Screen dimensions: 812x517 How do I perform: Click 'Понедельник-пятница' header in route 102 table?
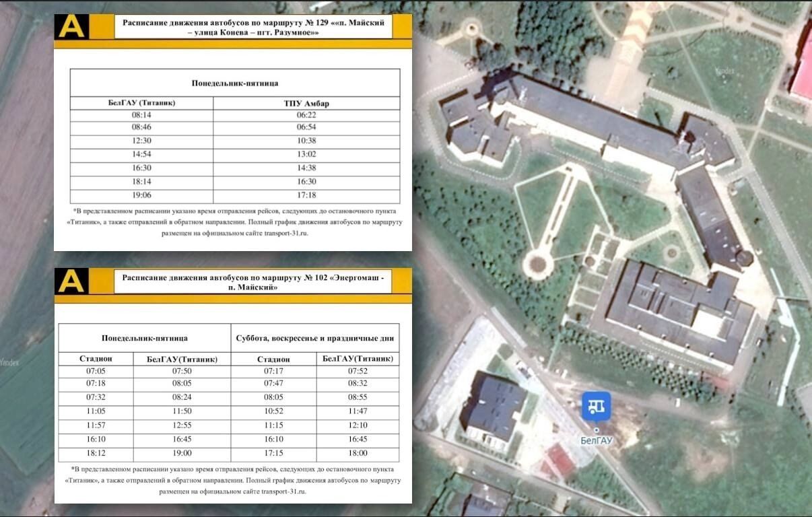tap(144, 338)
